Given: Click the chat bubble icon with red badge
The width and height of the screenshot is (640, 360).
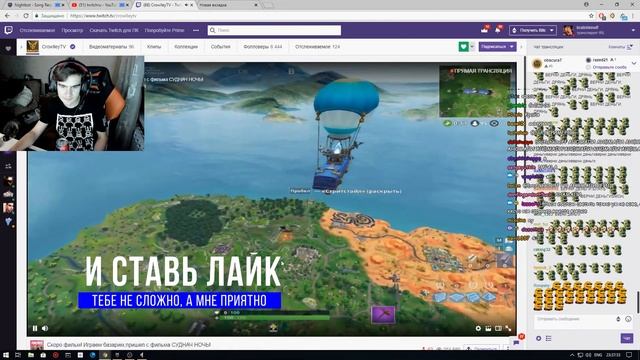Looking at the screenshot, I should 516,342.
